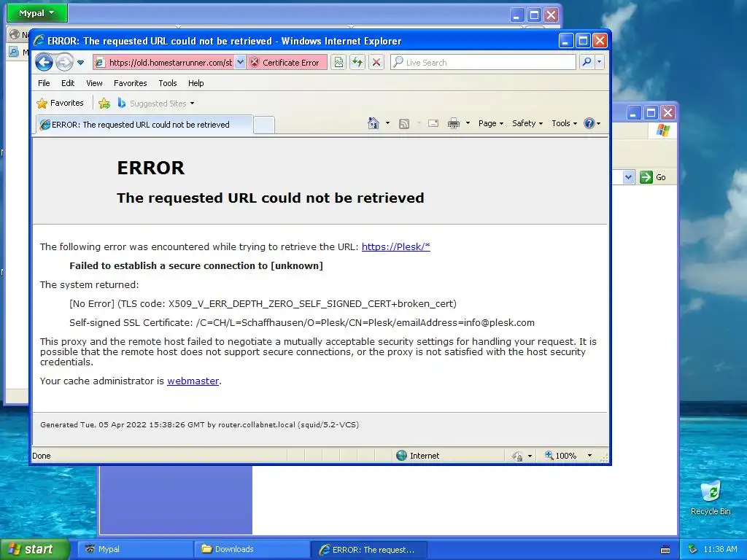Expand the Print options dropdown arrow
This screenshot has width=747, height=560.
(x=468, y=123)
